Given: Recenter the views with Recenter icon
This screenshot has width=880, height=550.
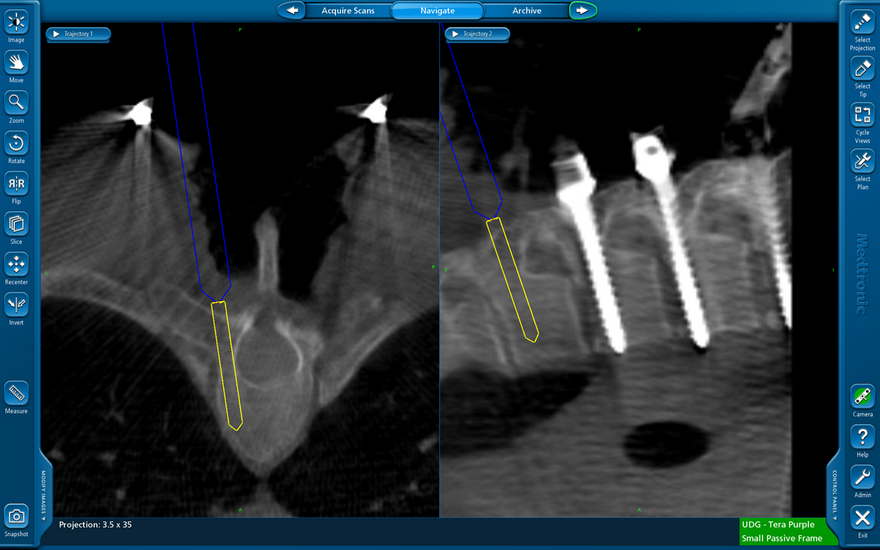Looking at the screenshot, I should (16, 265).
